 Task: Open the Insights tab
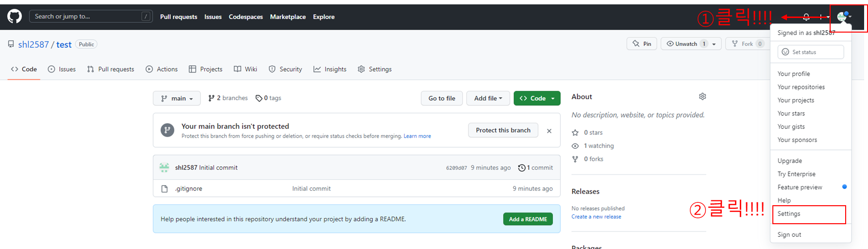click(330, 69)
